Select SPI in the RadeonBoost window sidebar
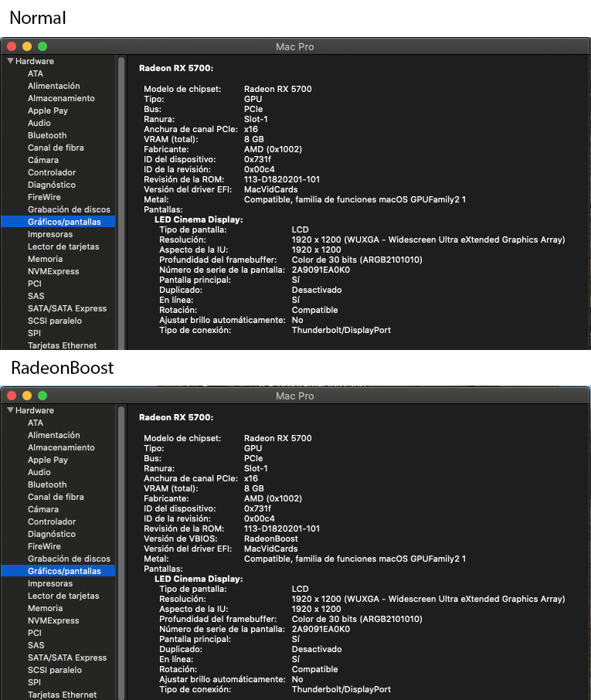This screenshot has width=591, height=700. (34, 682)
